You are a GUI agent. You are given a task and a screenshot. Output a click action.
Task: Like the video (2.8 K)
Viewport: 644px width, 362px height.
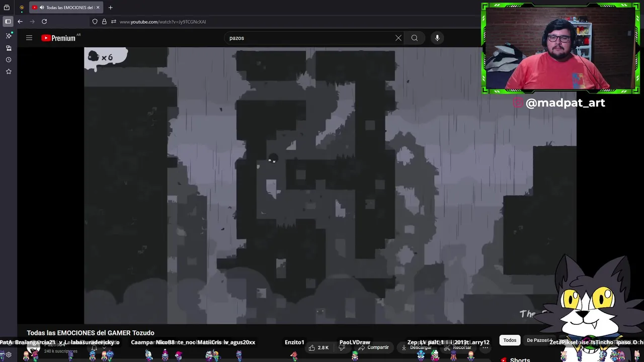318,347
